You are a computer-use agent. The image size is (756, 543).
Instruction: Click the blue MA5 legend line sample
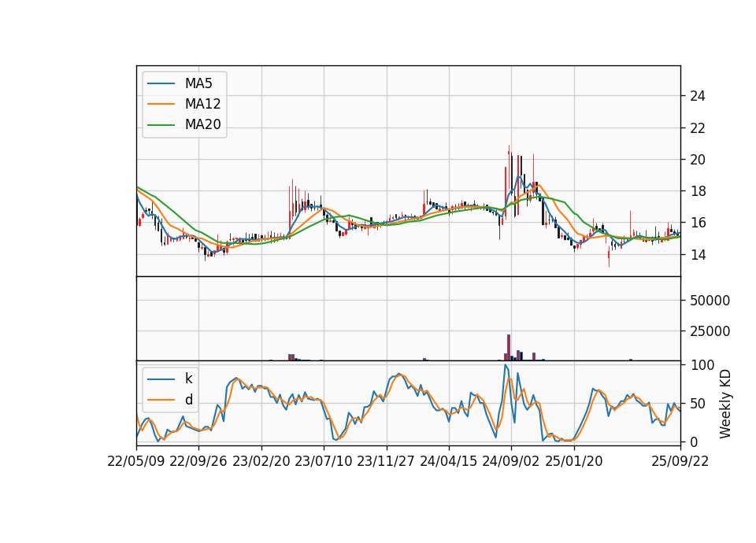point(161,83)
